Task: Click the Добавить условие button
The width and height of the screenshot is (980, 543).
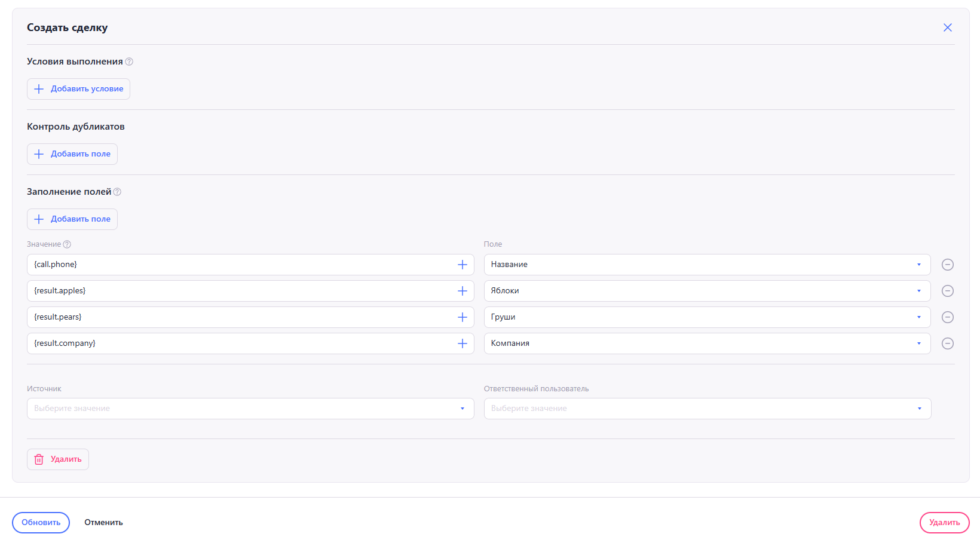Action: pos(78,89)
